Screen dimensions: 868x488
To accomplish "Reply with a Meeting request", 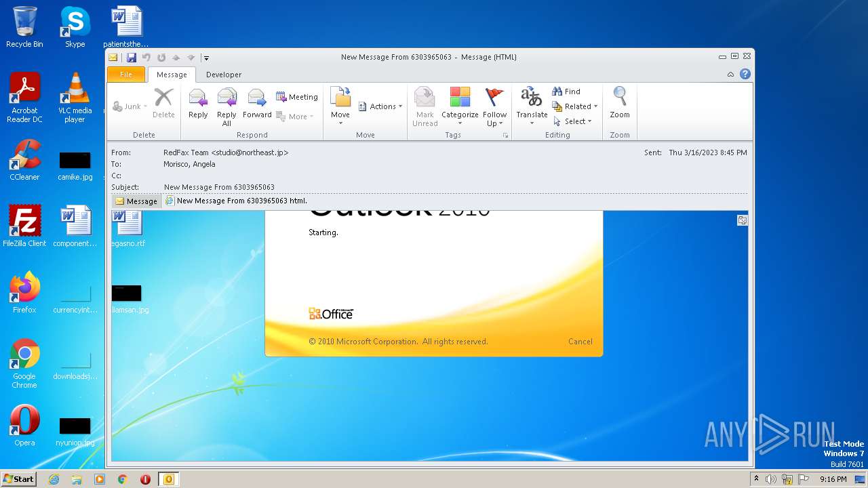I will [x=297, y=97].
